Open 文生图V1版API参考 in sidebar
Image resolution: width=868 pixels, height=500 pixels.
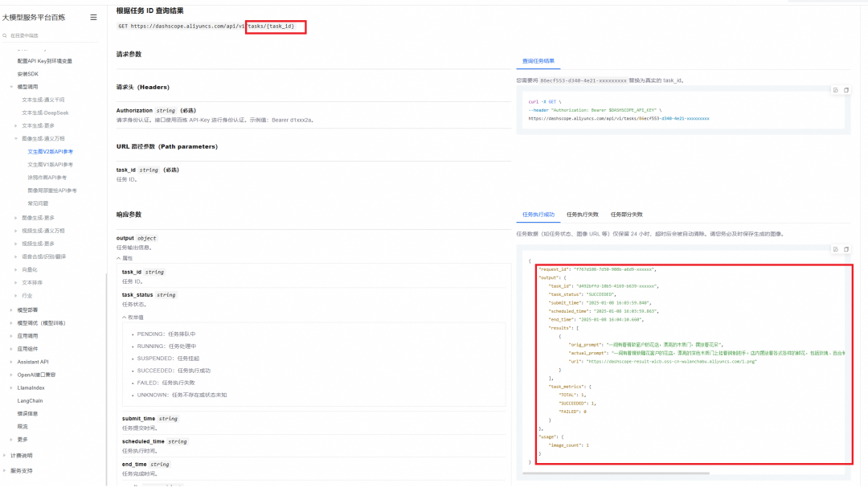(51, 165)
